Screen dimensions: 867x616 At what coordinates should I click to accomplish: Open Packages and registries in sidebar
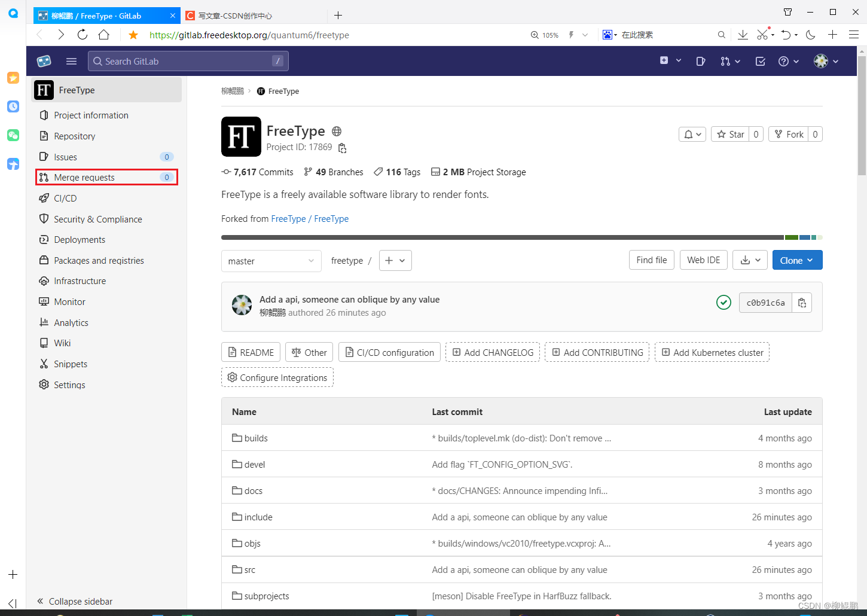108,260
